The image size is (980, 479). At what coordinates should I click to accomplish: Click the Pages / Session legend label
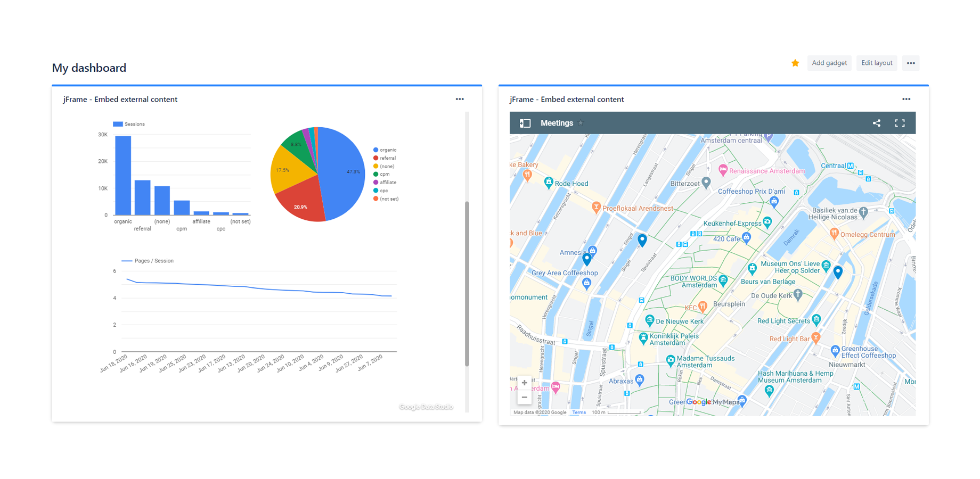click(x=154, y=261)
